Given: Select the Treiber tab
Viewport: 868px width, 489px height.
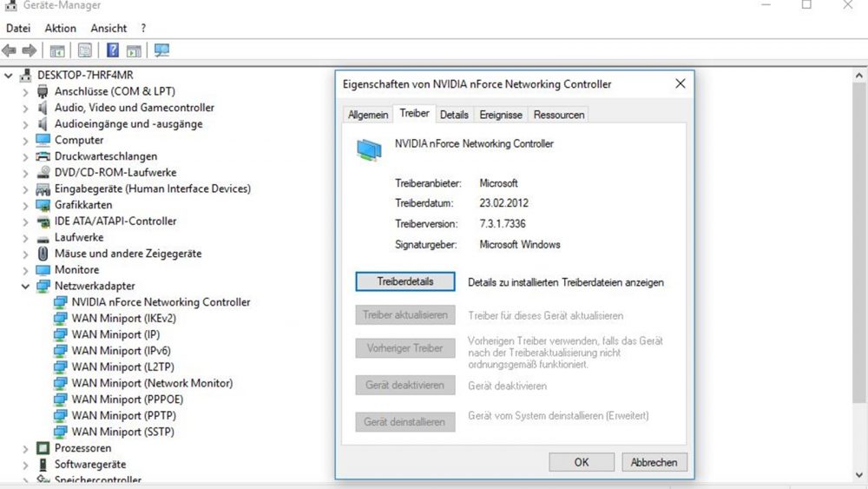Looking at the screenshot, I should [414, 113].
